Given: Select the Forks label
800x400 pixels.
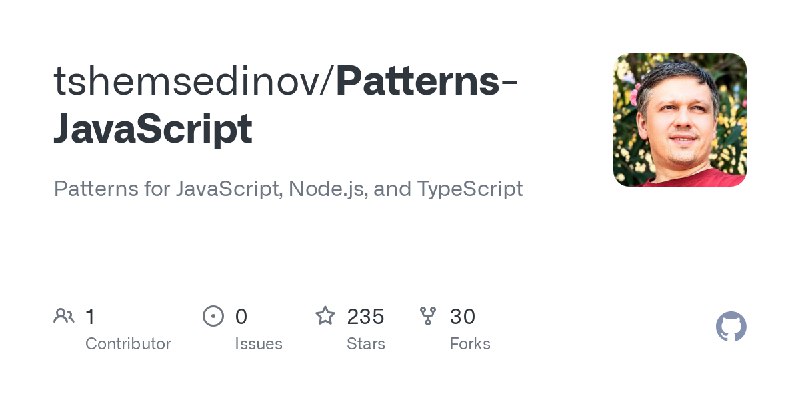Looking at the screenshot, I should 470,344.
